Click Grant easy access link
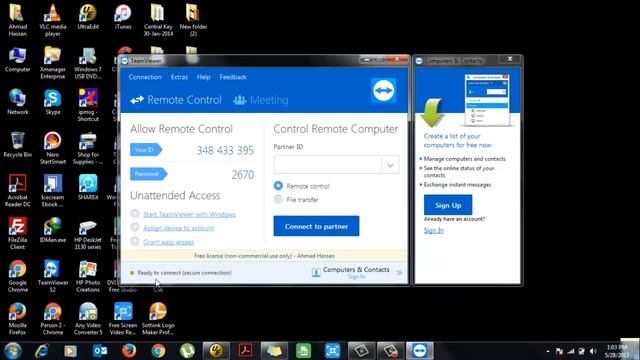The width and height of the screenshot is (640, 360). (168, 242)
